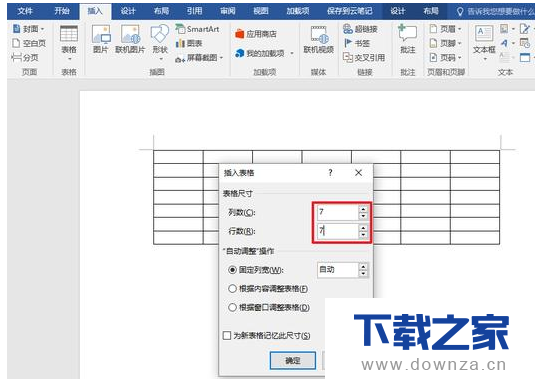Expand the Header (页眉) dropdown arrow
Viewport: 535px width, 383px height.
(459, 29)
